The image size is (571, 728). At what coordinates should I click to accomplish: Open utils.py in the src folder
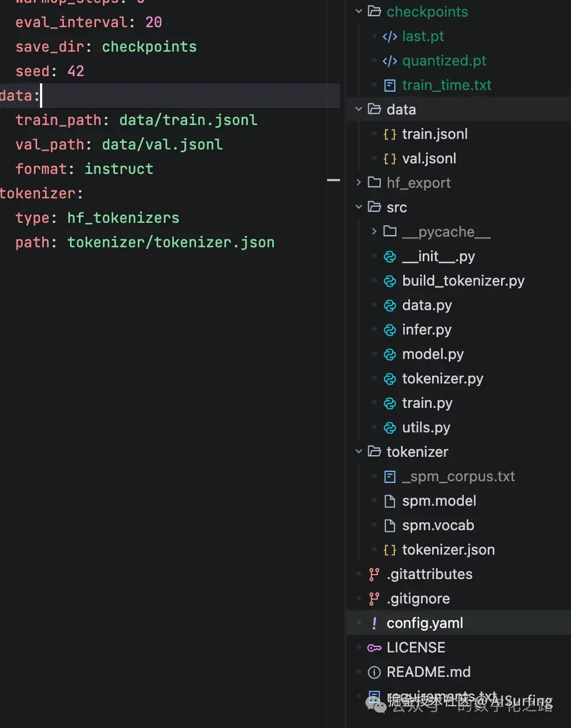pos(426,427)
